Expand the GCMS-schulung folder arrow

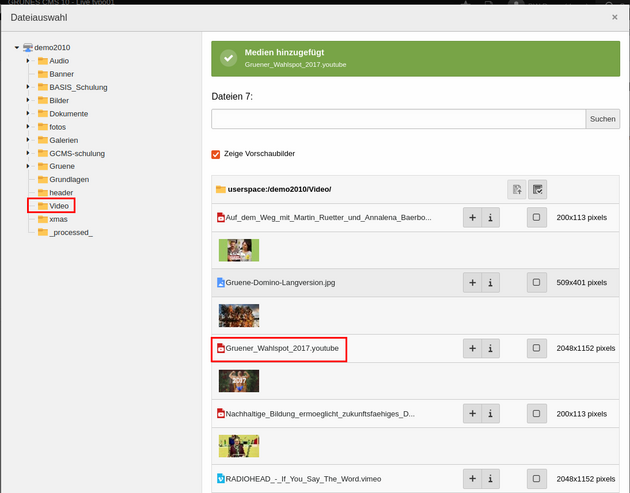(28, 153)
